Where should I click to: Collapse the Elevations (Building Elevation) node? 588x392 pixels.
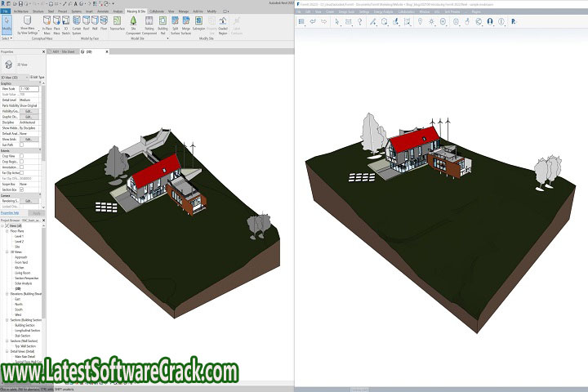[x=7, y=292]
